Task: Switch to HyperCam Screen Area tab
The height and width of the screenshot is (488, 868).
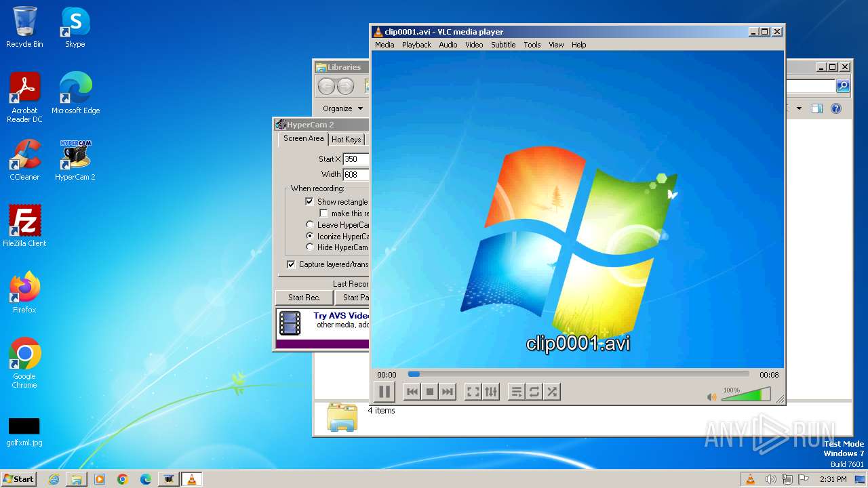Action: 303,138
